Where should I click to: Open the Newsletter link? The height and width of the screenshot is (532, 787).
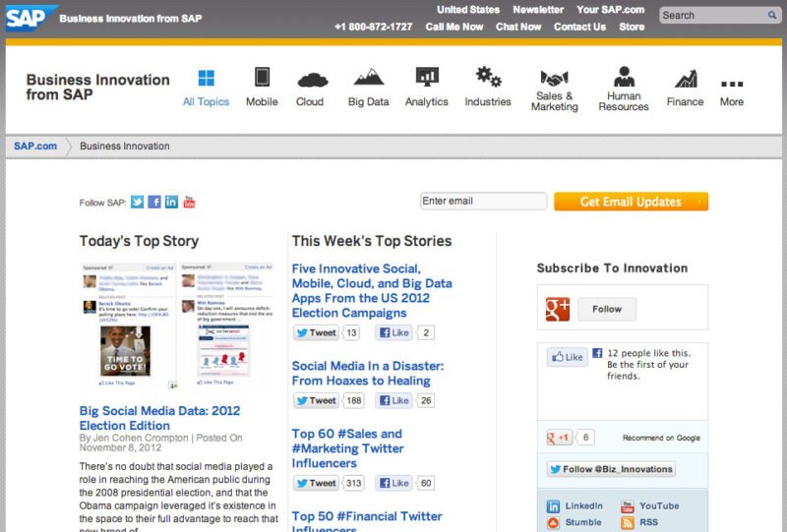pos(538,10)
